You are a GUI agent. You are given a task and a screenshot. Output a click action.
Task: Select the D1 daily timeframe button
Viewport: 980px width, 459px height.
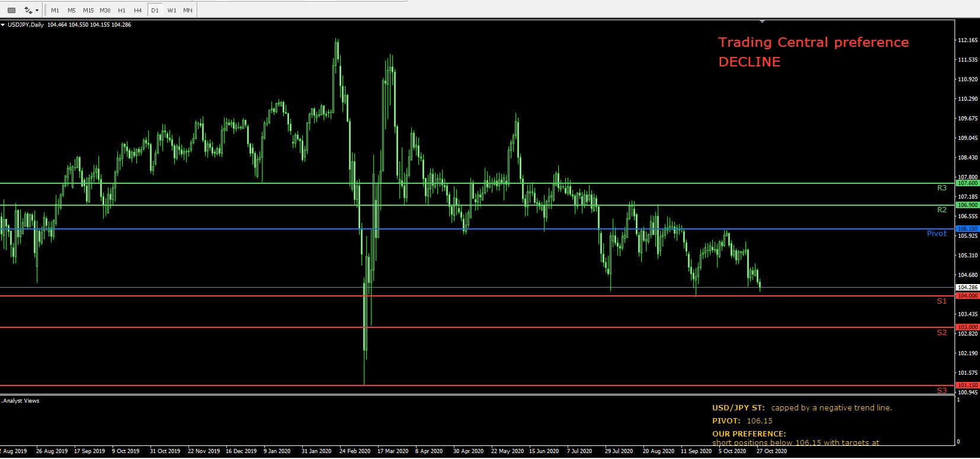pyautogui.click(x=155, y=10)
